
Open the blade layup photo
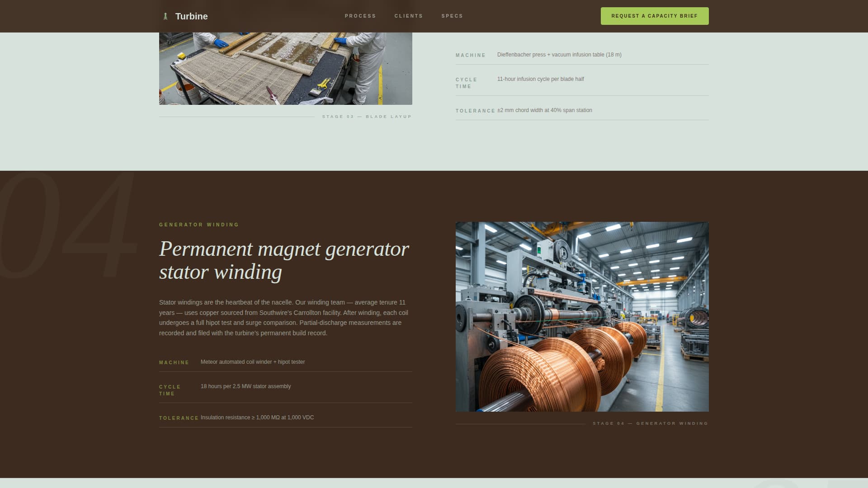point(286,68)
